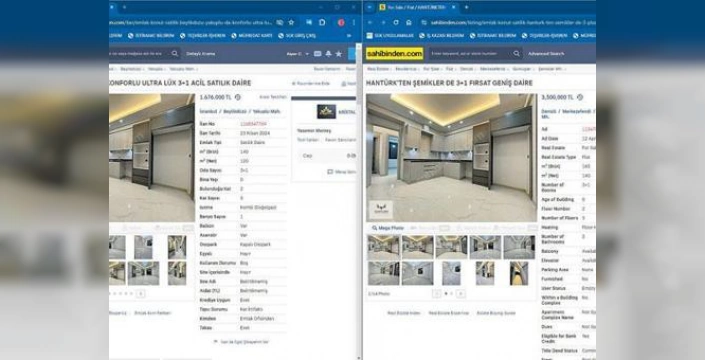Click the 'Asansör' row in the left listing
The image size is (705, 360).
pyautogui.click(x=243, y=235)
